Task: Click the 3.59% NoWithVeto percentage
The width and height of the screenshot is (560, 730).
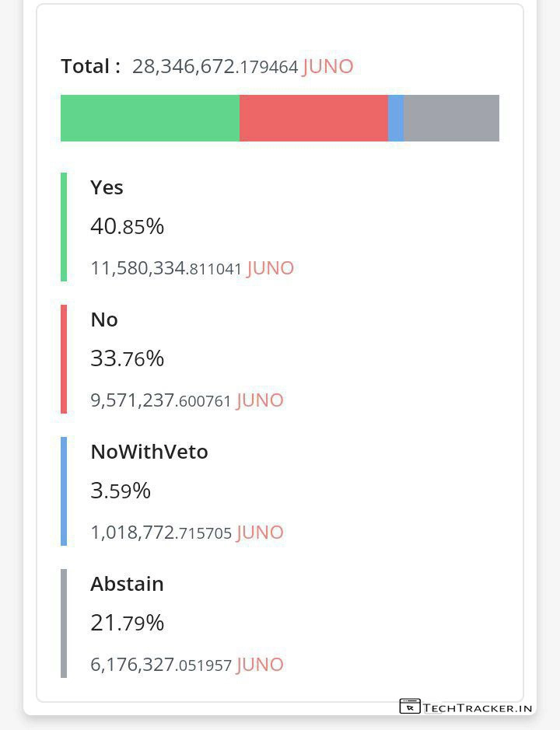Action: click(121, 491)
